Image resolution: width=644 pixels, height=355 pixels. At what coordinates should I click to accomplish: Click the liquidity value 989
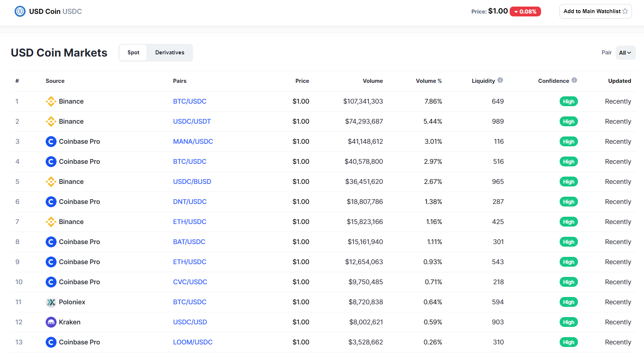click(498, 121)
